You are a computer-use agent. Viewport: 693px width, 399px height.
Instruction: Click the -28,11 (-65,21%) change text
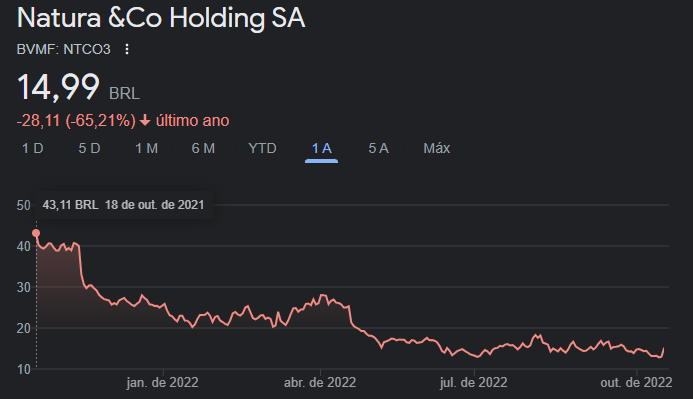[76, 121]
